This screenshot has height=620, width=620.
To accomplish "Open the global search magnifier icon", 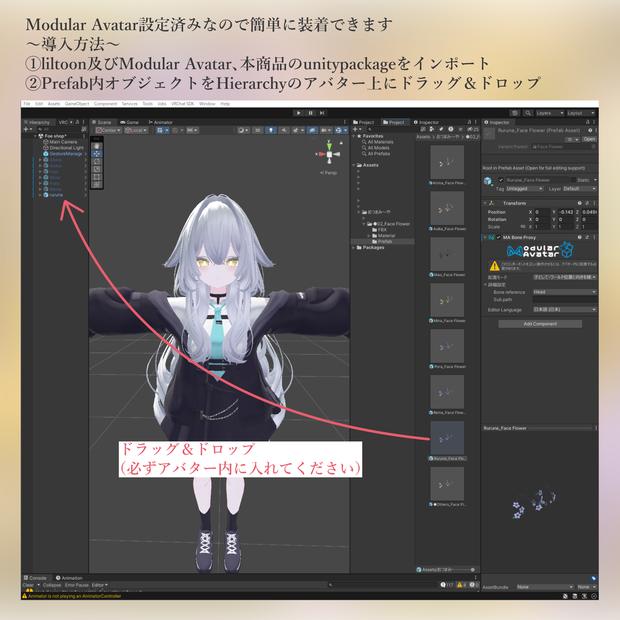I will click(527, 113).
